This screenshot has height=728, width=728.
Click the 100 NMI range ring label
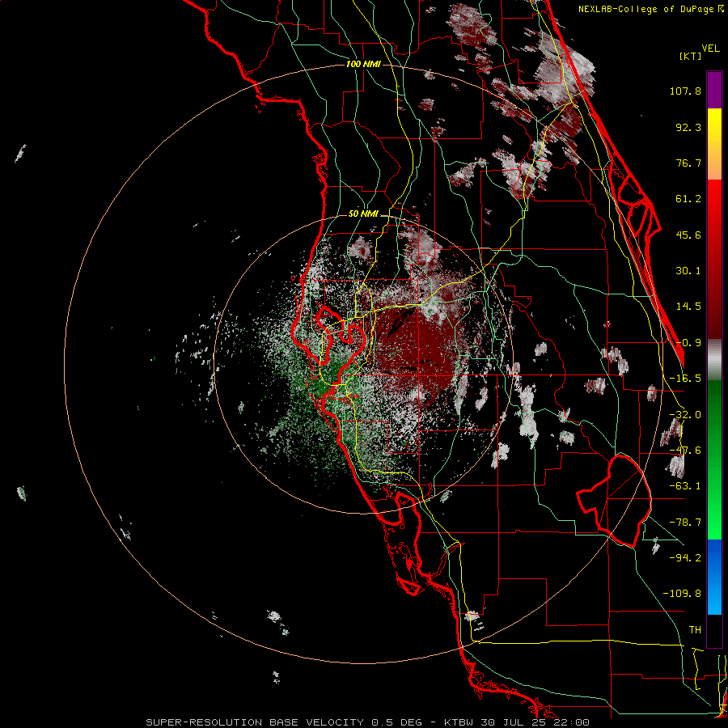[x=363, y=64]
